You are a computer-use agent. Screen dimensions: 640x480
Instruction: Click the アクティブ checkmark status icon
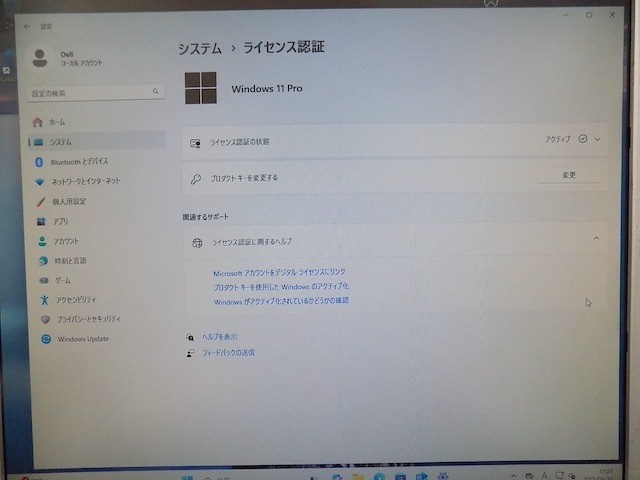[582, 139]
